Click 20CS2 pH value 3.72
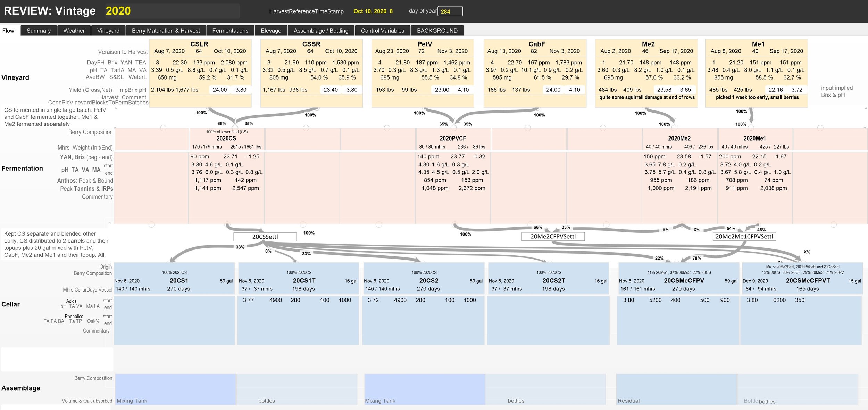Image resolution: width=868 pixels, height=410 pixels. point(373,300)
